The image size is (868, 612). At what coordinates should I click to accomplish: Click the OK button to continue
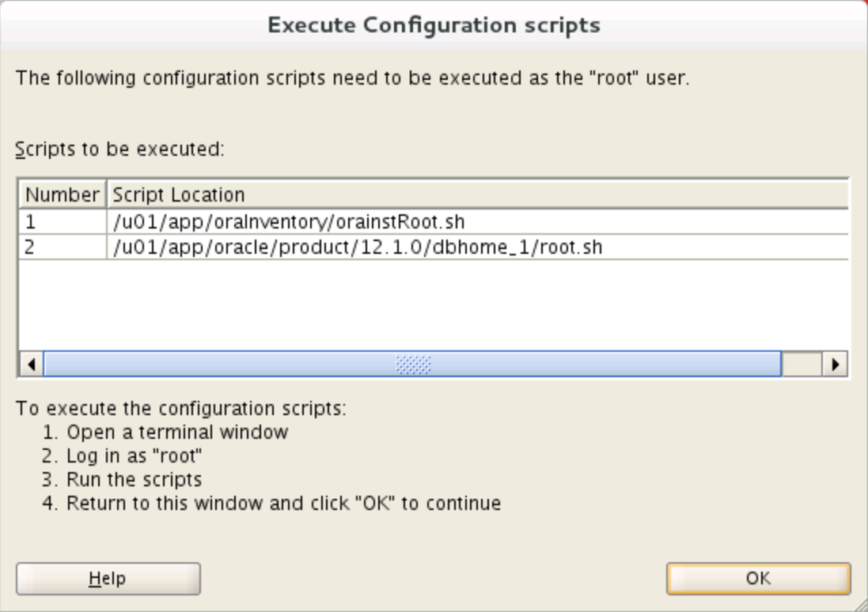point(758,578)
